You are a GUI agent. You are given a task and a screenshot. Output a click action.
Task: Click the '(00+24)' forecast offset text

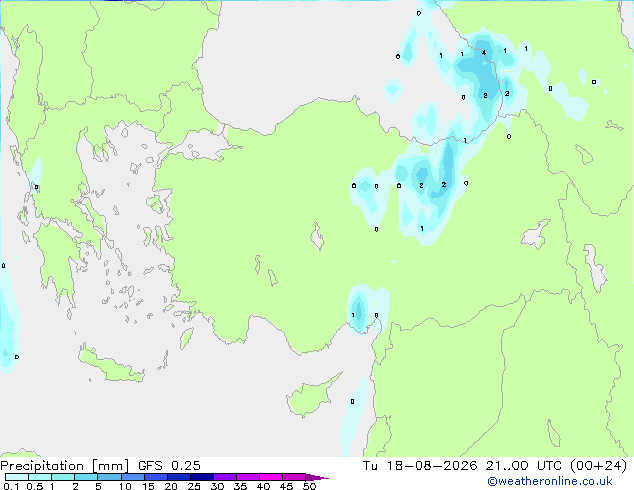tap(598, 466)
